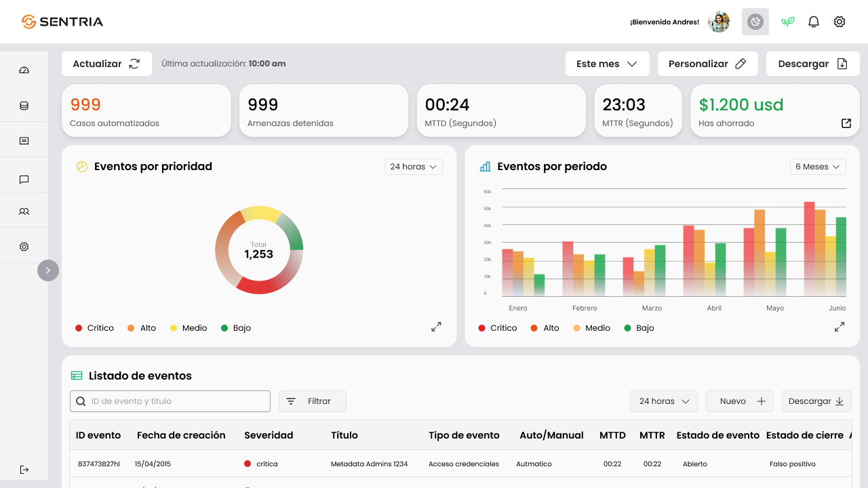This screenshot has height=488, width=868.
Task: Click the Amenazas detenidas card
Action: click(323, 110)
